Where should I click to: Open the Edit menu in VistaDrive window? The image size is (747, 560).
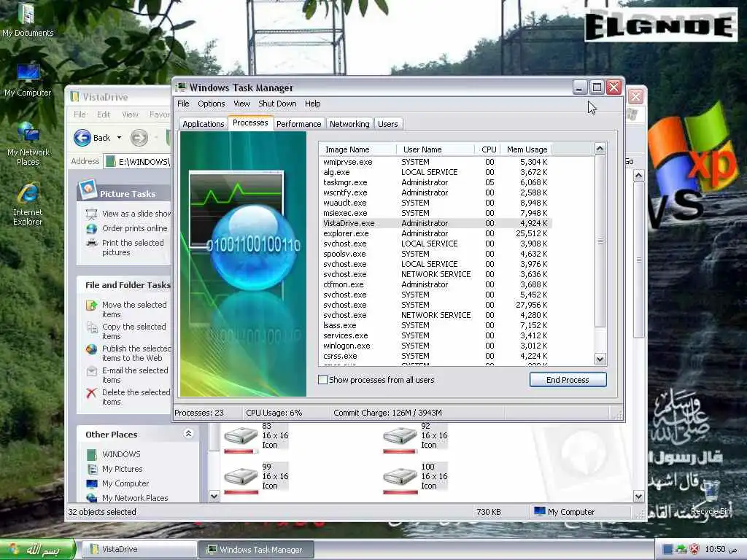104,114
